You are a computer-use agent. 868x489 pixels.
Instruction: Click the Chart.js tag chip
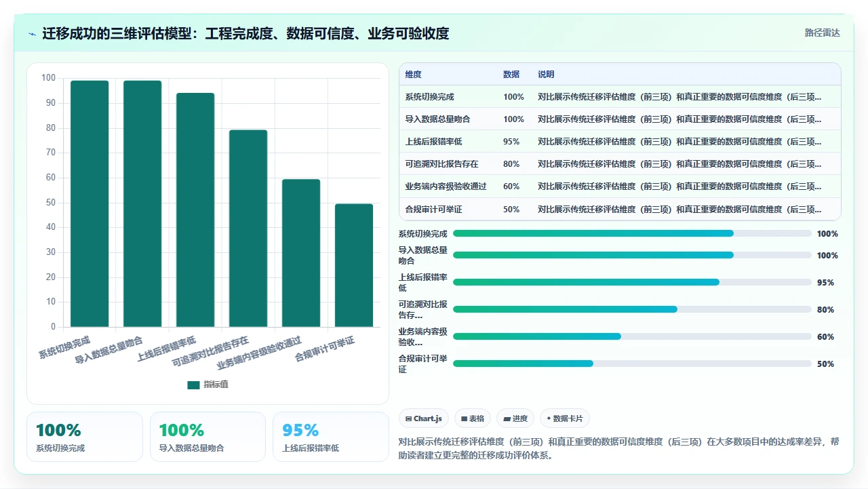[x=424, y=418]
